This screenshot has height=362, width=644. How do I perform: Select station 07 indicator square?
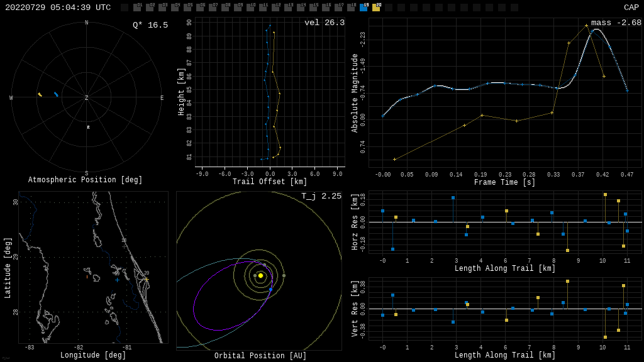click(x=213, y=8)
